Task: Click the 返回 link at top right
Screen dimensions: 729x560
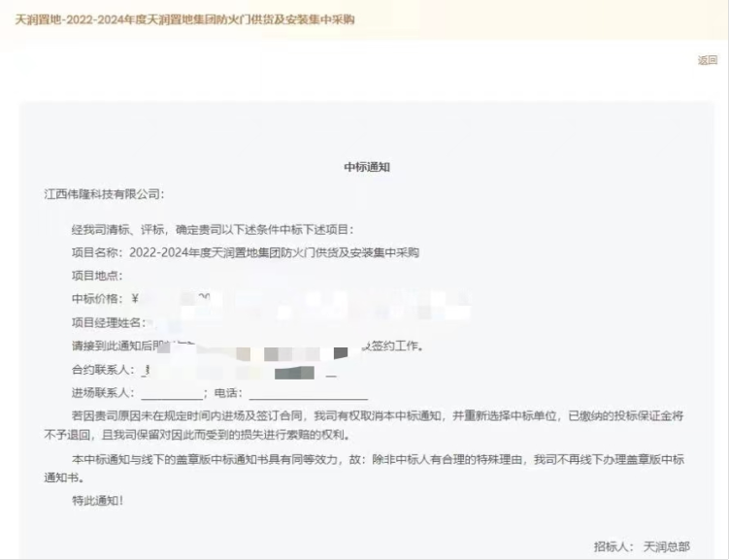Action: (707, 60)
